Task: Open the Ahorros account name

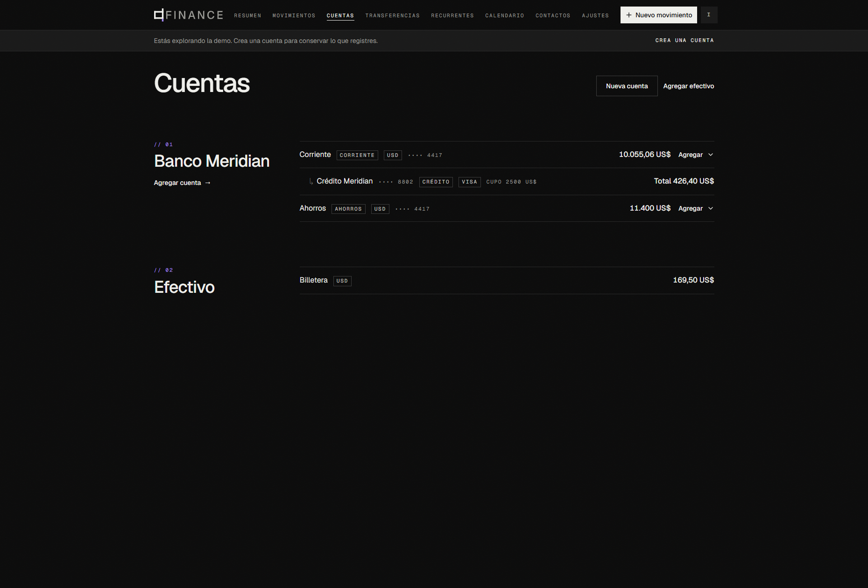Action: [312, 208]
